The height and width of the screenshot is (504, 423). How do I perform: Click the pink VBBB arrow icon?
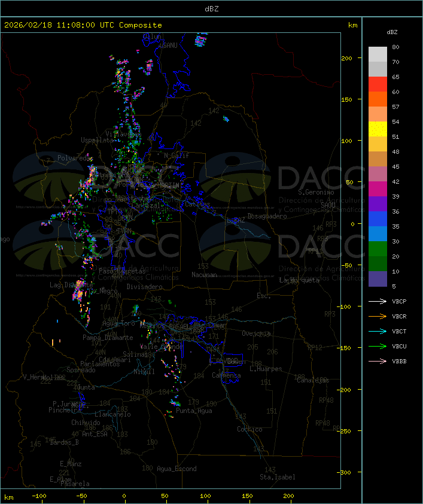point(378,361)
